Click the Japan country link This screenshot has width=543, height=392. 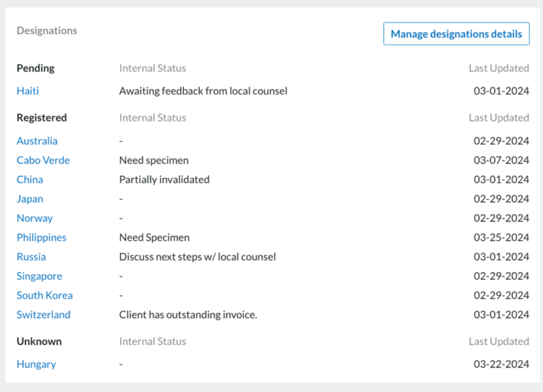coord(30,199)
